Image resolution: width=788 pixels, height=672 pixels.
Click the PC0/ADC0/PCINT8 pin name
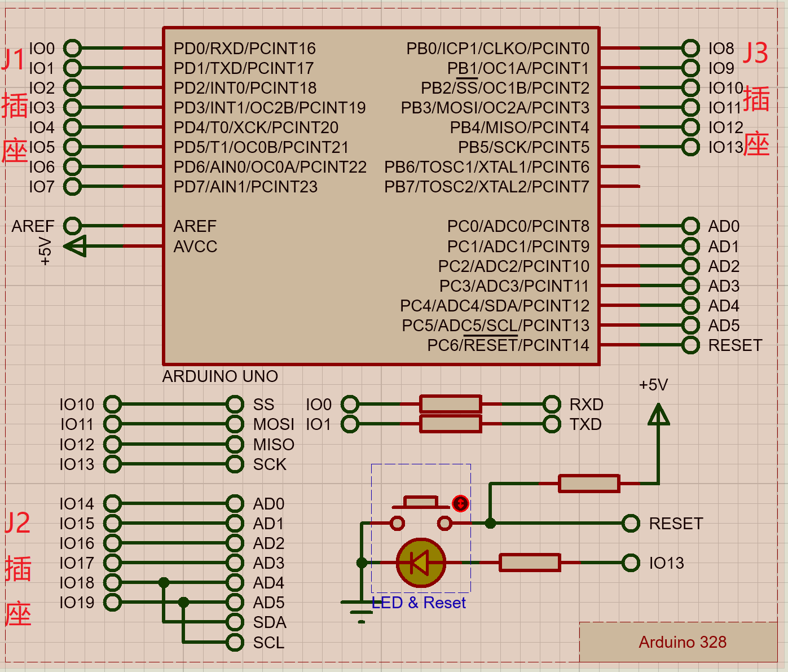coord(518,226)
